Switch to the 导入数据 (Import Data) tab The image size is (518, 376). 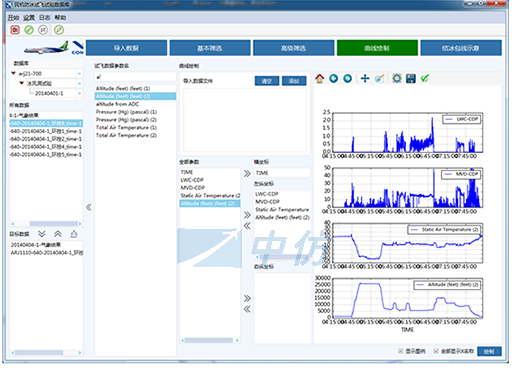[126, 48]
